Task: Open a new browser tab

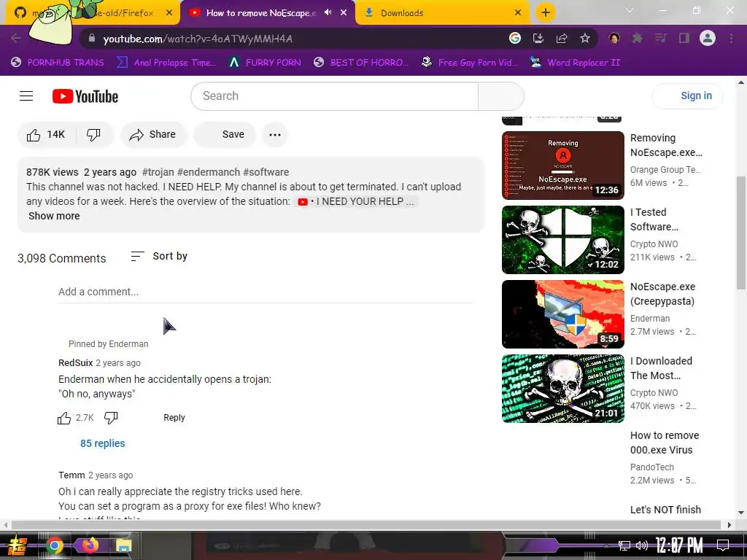Action: pos(546,12)
